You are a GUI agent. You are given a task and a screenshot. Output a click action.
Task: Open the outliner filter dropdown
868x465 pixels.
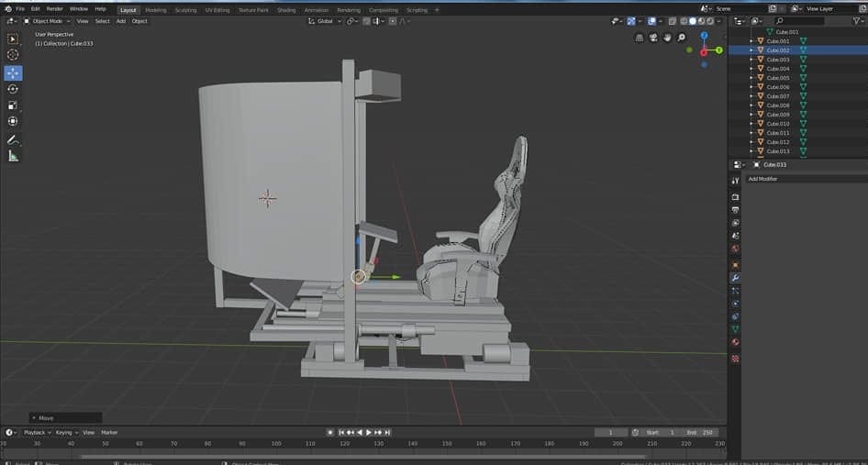click(858, 21)
